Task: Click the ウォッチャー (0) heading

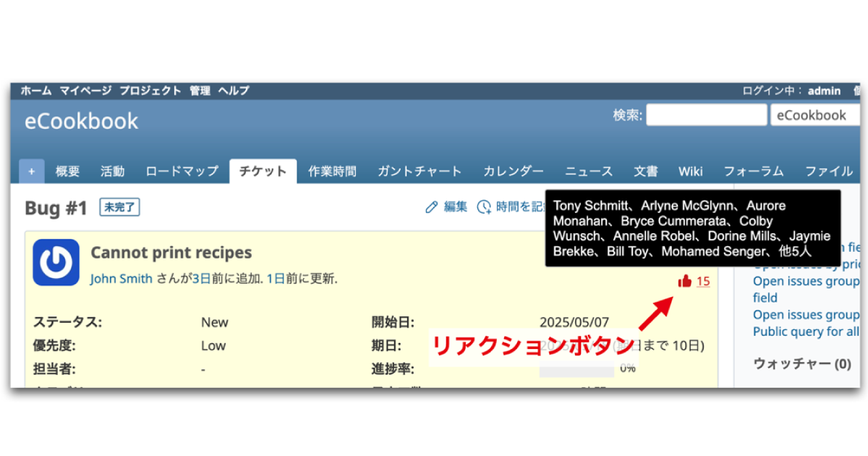Action: [802, 363]
